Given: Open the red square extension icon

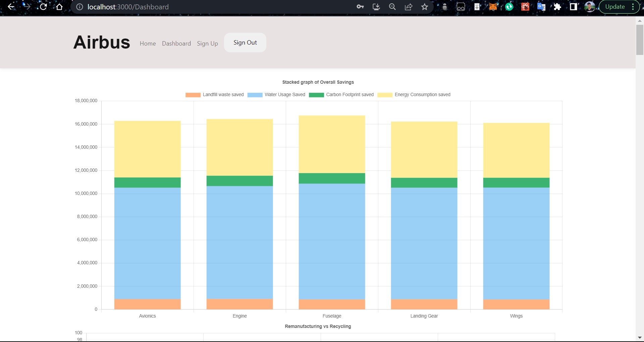Looking at the screenshot, I should pos(525,7).
